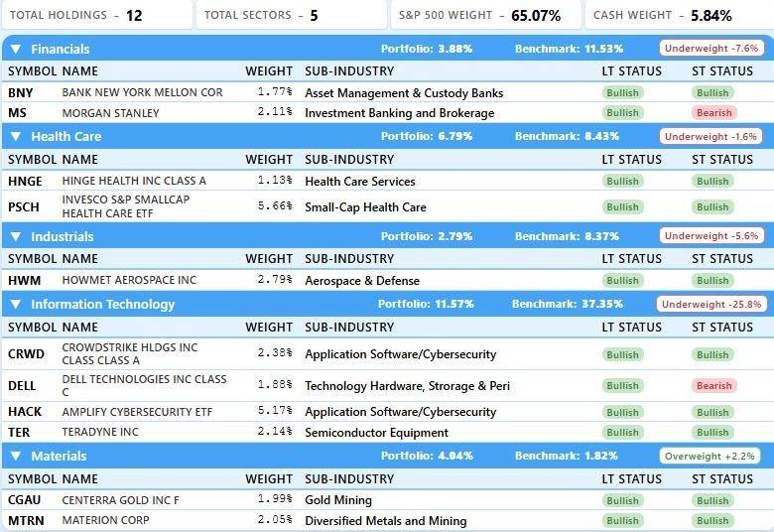Screen dimensions: 774x532
Task: Click the Underweight -5.6% badge
Action: pos(711,236)
